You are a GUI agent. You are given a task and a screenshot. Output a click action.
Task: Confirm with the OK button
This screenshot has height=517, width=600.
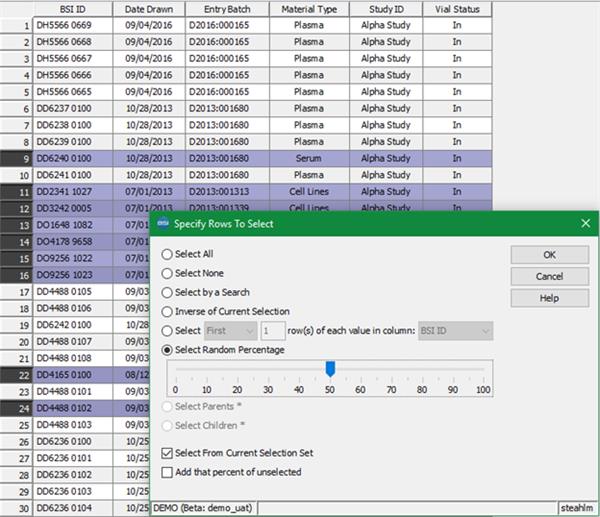pos(549,254)
